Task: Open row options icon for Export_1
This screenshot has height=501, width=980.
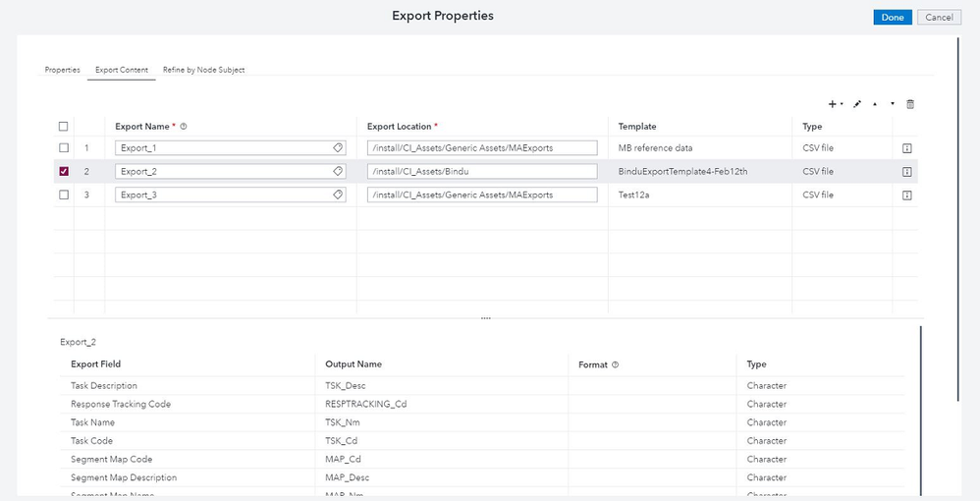Action: coord(907,148)
